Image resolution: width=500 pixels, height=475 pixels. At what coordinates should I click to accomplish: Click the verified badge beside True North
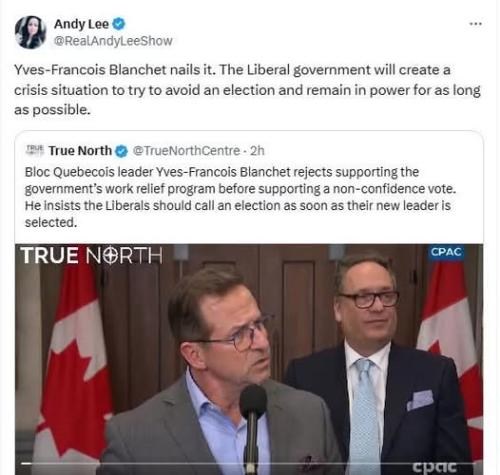tap(121, 151)
